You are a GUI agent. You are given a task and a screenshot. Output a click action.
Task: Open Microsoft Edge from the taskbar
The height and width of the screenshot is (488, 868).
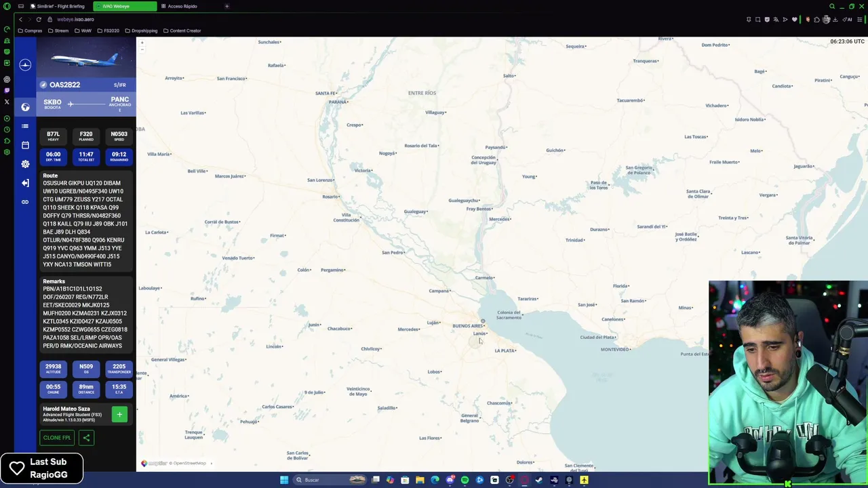coord(435,480)
